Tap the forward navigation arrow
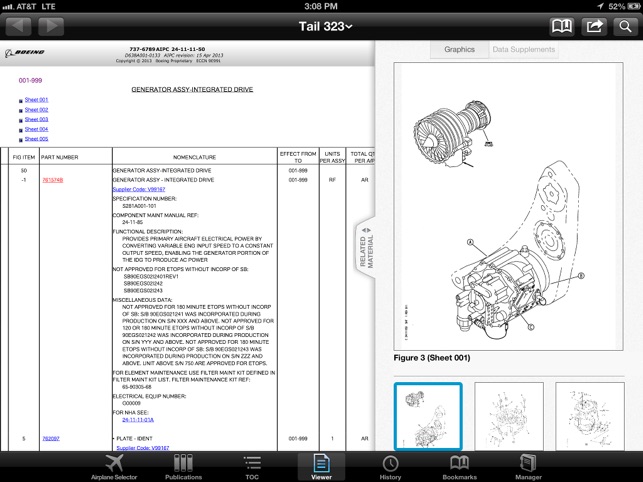The height and width of the screenshot is (482, 643). [51, 27]
